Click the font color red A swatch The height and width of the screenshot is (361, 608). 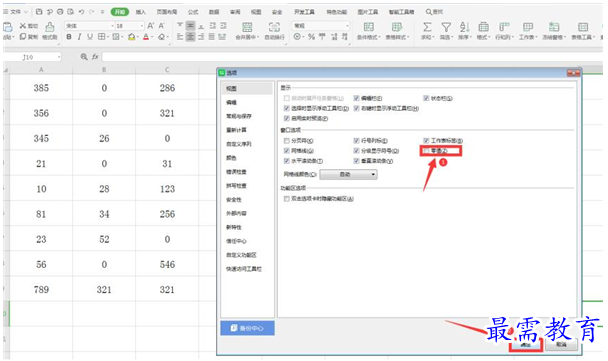(x=146, y=37)
